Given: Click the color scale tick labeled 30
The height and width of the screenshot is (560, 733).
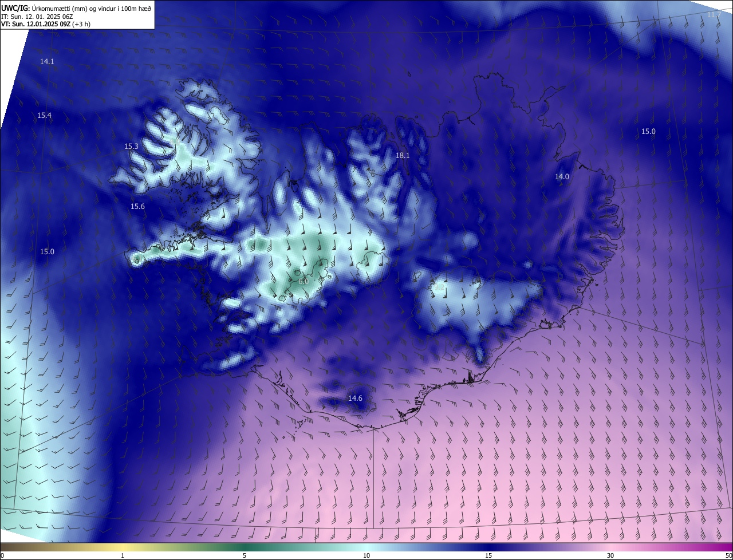Looking at the screenshot, I should point(610,555).
